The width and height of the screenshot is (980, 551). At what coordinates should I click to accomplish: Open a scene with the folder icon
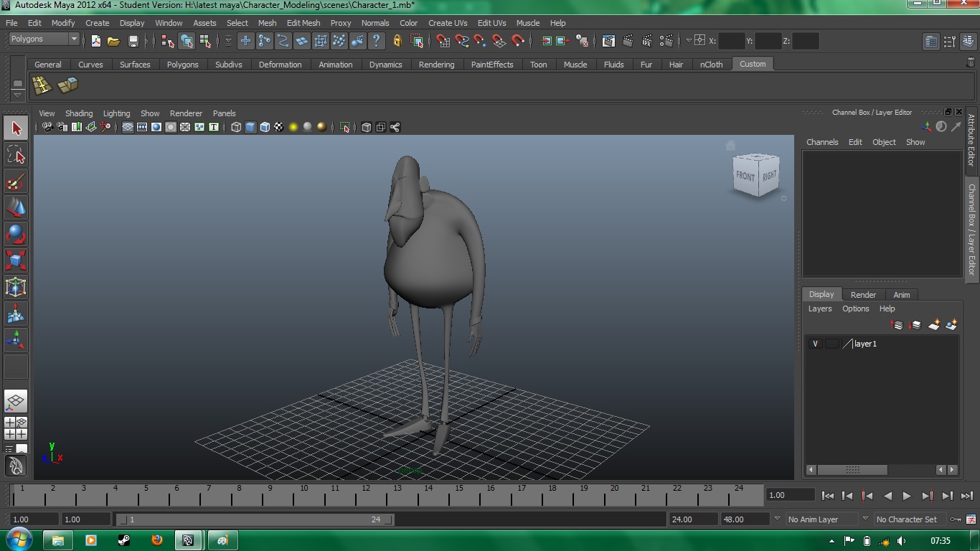point(113,41)
